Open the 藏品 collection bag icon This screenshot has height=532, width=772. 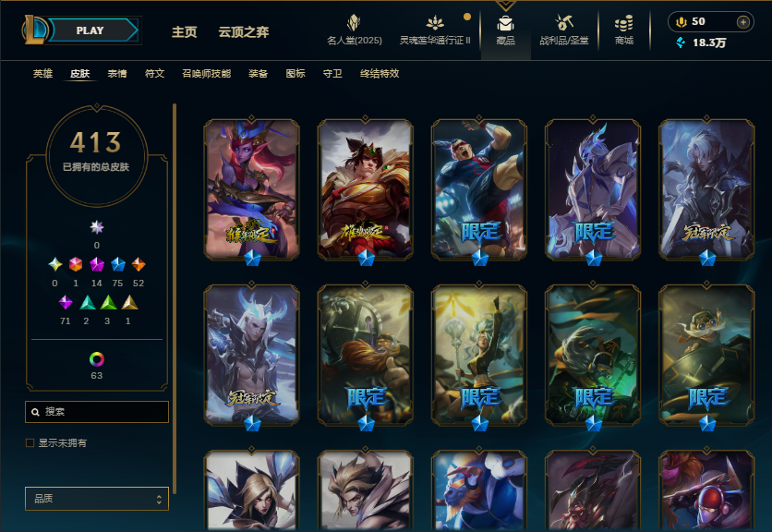click(x=505, y=24)
